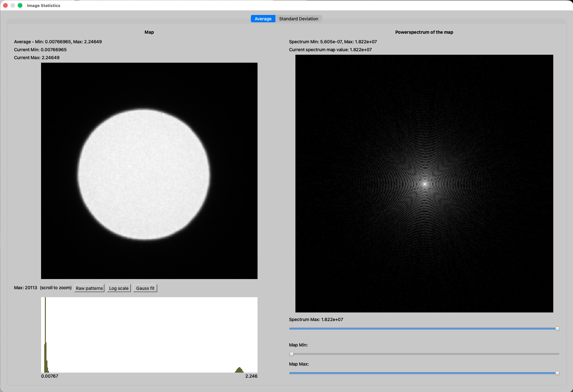
Task: Click the 'Current Min: 0.00766965' text
Action: pos(40,50)
